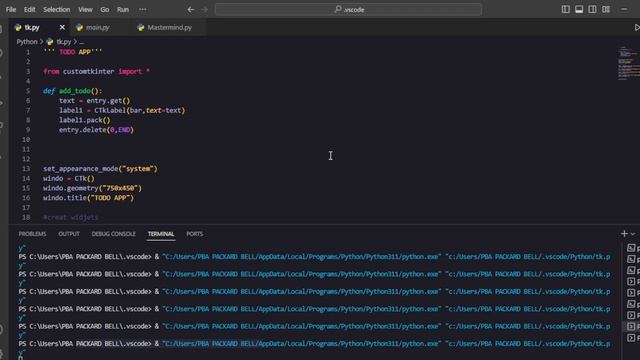Image resolution: width=640 pixels, height=360 pixels.
Task: Click the code minimap preview
Action: click(628, 63)
